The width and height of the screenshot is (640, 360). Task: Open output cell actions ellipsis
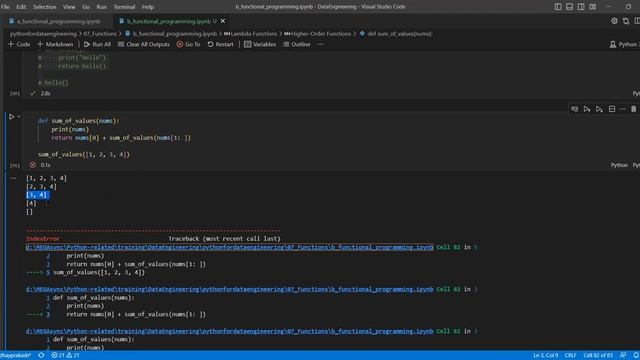[13, 178]
